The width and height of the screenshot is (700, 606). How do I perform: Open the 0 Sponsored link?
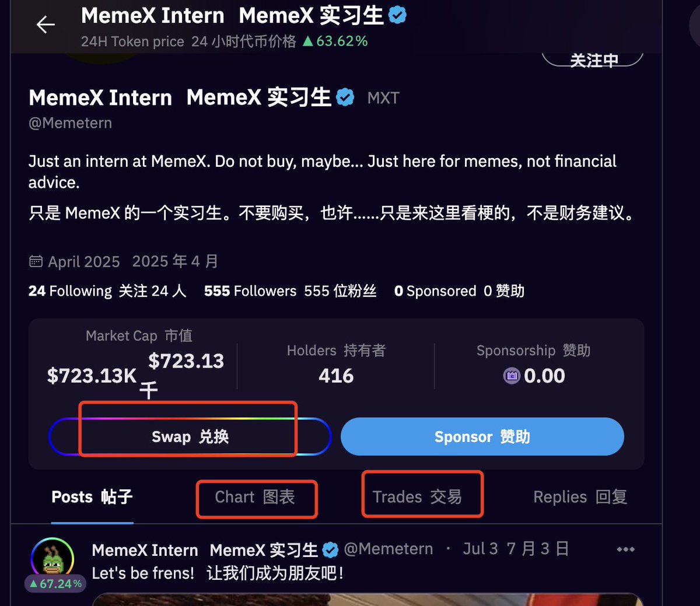point(459,291)
